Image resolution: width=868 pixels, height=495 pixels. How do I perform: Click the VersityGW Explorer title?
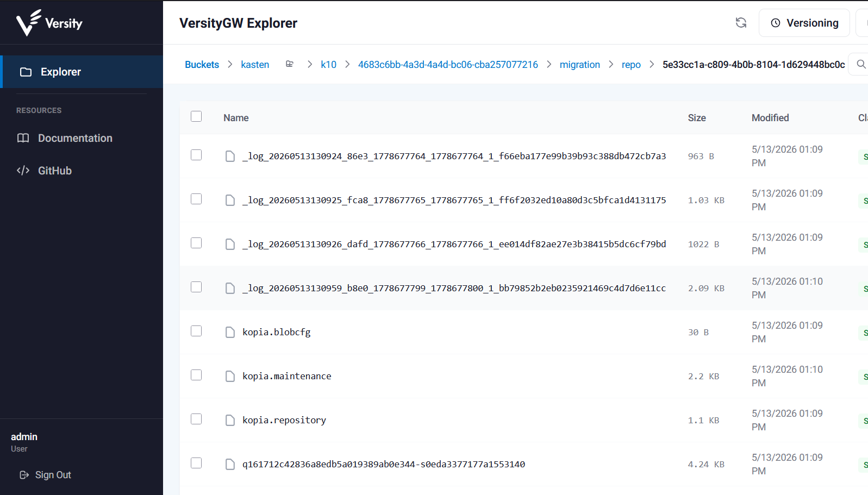[238, 23]
